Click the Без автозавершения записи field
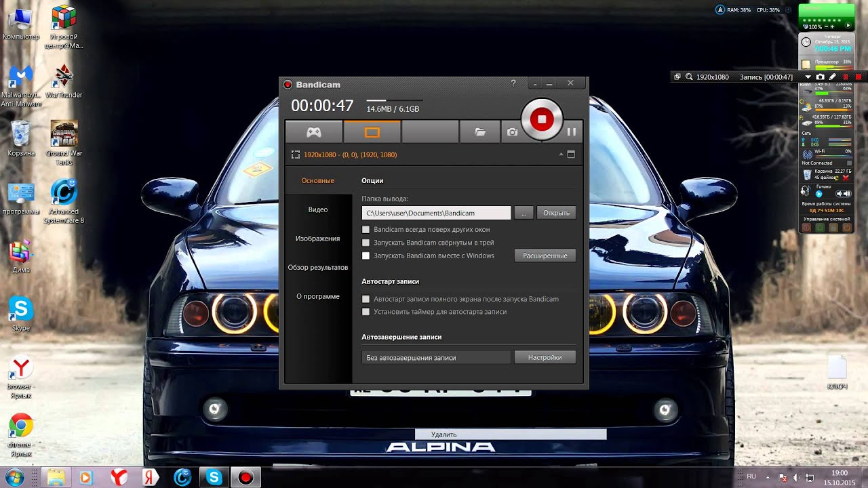Viewport: 868px width, 488px height. [x=436, y=357]
